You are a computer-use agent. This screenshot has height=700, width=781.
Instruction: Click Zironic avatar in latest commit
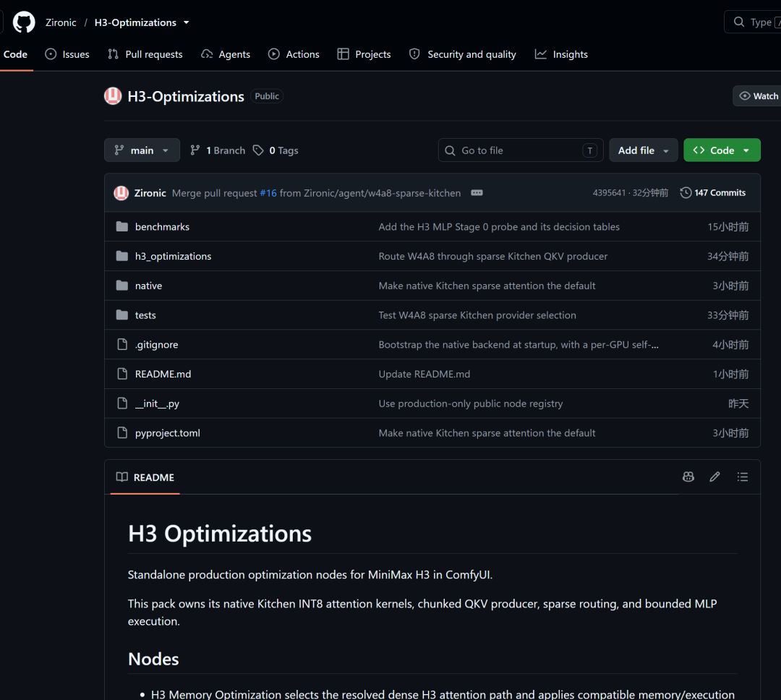point(121,193)
